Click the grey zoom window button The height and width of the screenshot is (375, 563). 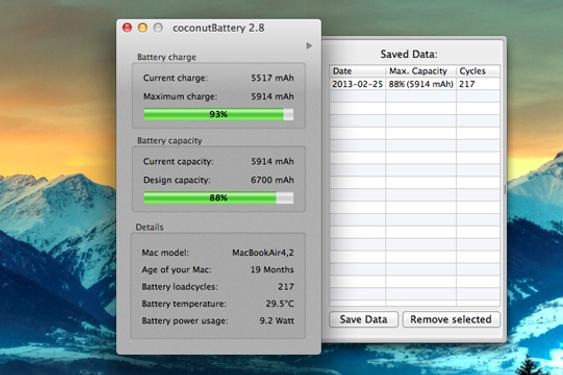point(158,28)
